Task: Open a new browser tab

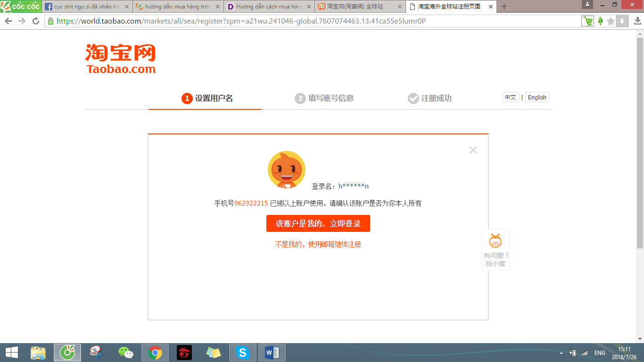Action: pyautogui.click(x=504, y=7)
